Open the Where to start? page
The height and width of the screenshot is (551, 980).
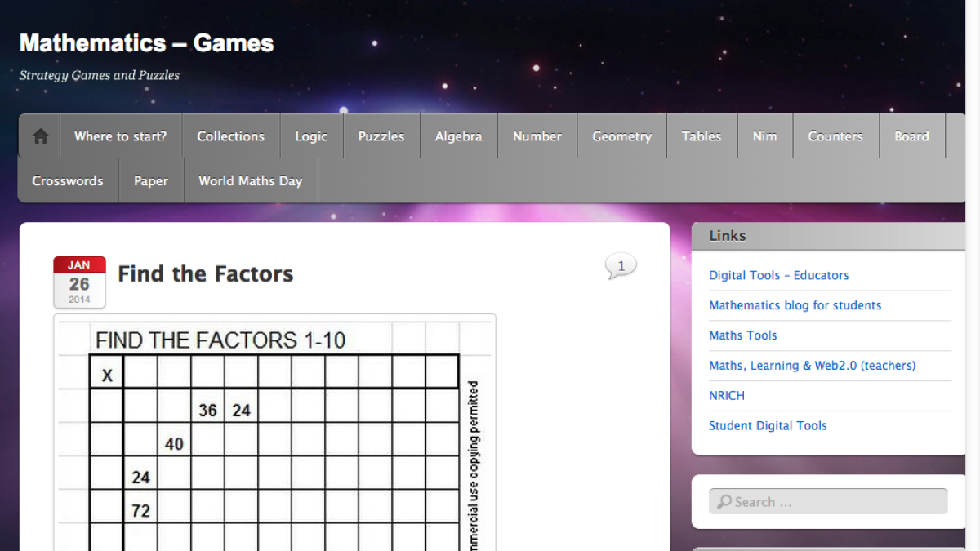pyautogui.click(x=120, y=136)
